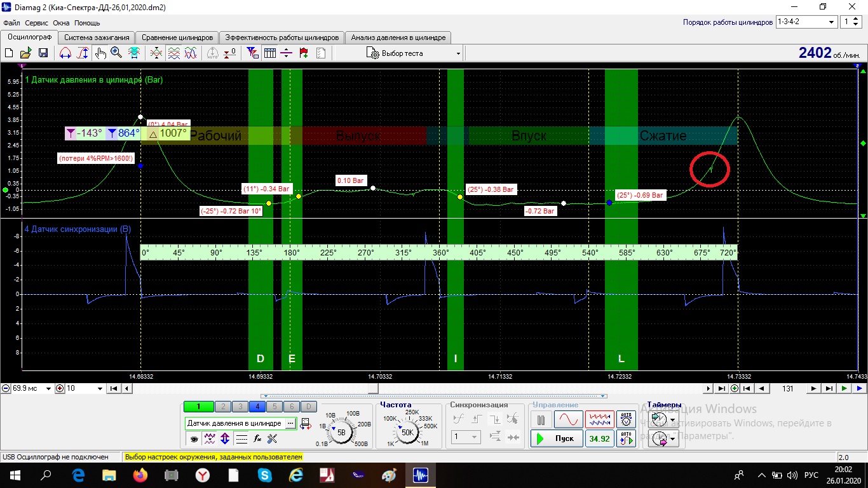Screen dimensions: 868x488
Task: Toggle channel 4 blue button
Action: pyautogui.click(x=257, y=407)
